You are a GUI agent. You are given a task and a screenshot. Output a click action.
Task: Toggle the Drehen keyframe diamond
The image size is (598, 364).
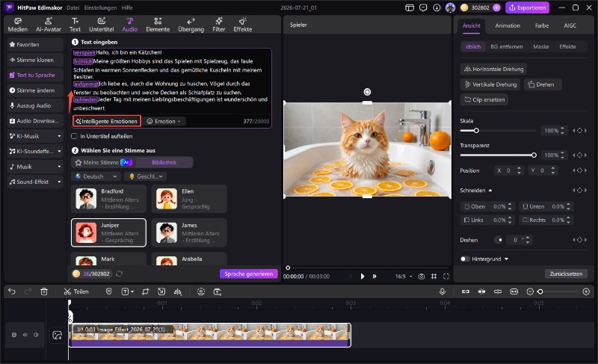pos(580,240)
